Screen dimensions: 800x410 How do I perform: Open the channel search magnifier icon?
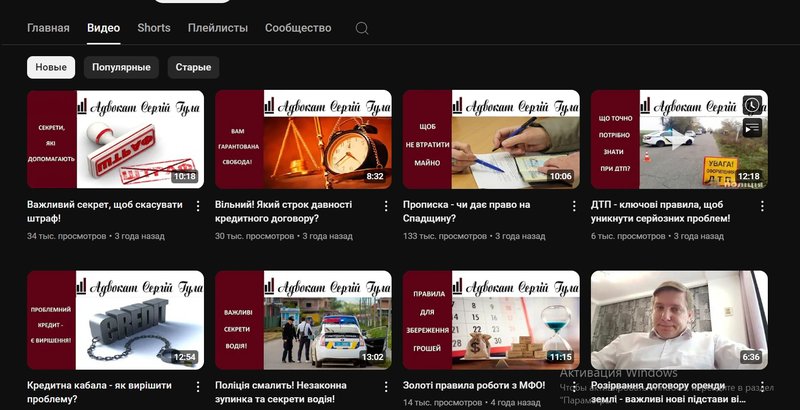(362, 28)
